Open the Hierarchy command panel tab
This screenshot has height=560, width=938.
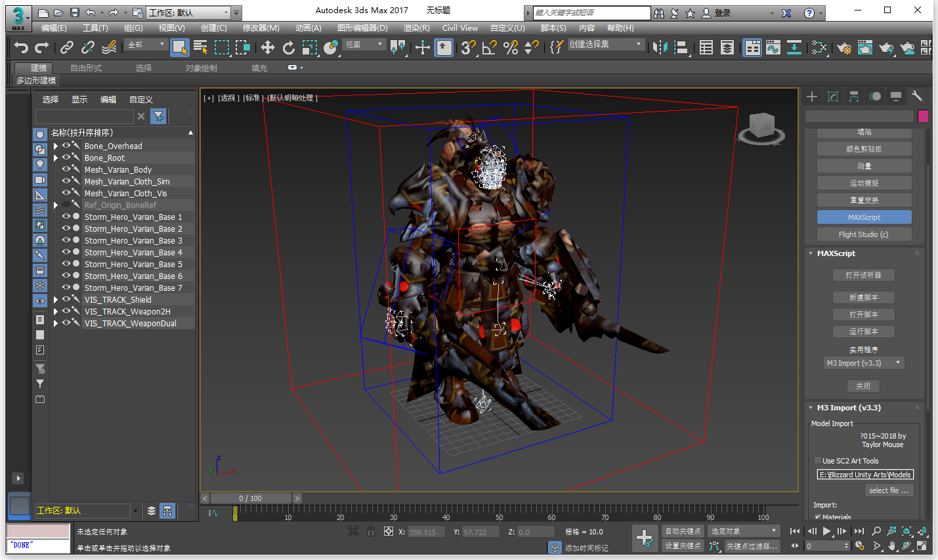coord(854,97)
